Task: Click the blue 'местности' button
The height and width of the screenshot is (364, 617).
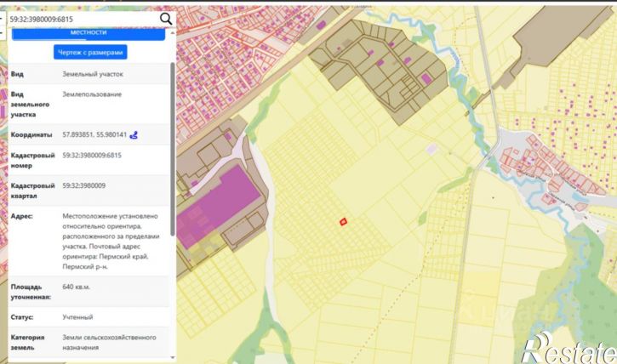Action: pos(89,33)
